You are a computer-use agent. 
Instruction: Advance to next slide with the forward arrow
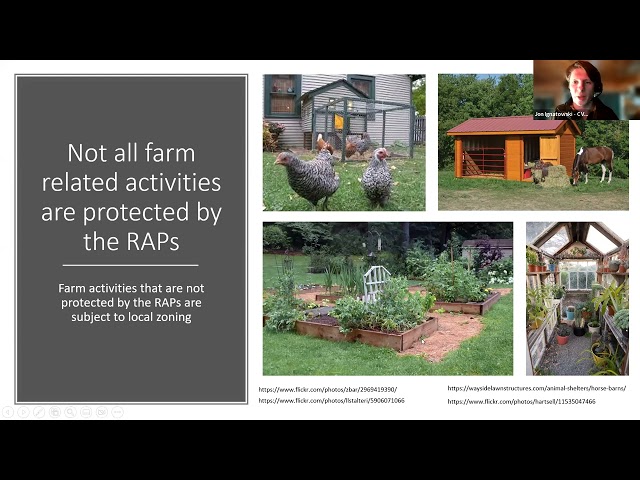coord(23,412)
